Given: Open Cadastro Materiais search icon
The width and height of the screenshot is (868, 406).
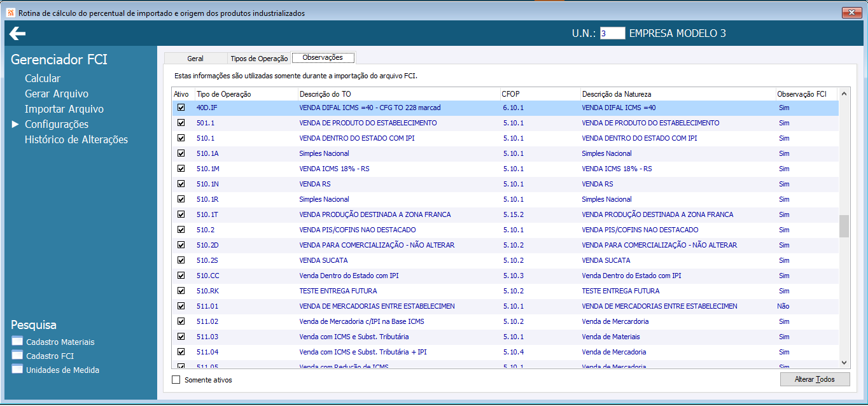Looking at the screenshot, I should [x=17, y=341].
